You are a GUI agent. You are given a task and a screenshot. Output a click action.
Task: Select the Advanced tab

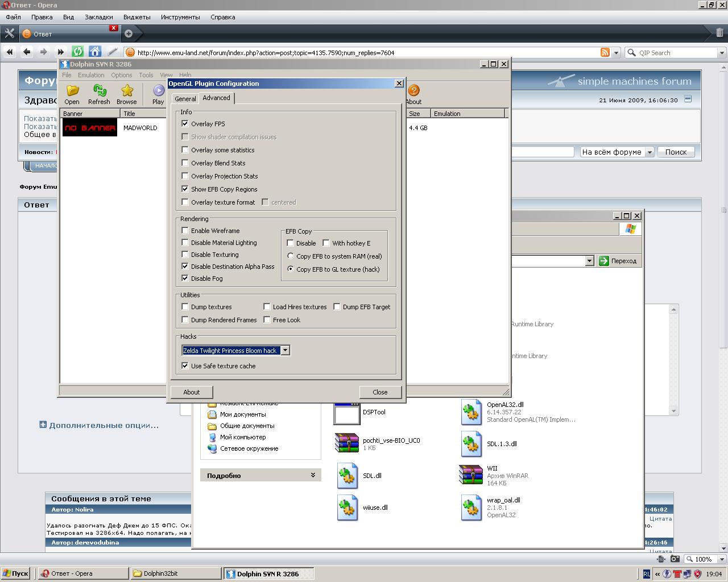click(217, 98)
